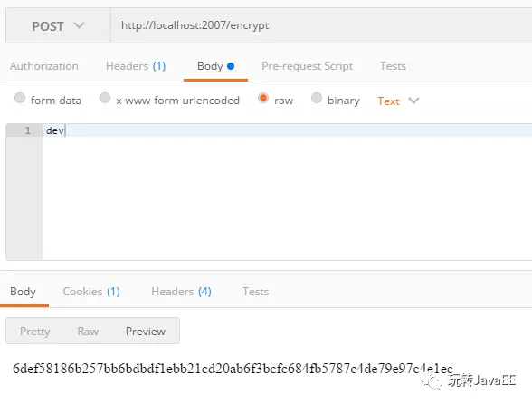Select the raw body radio option
The image size is (532, 404).
[x=263, y=98]
